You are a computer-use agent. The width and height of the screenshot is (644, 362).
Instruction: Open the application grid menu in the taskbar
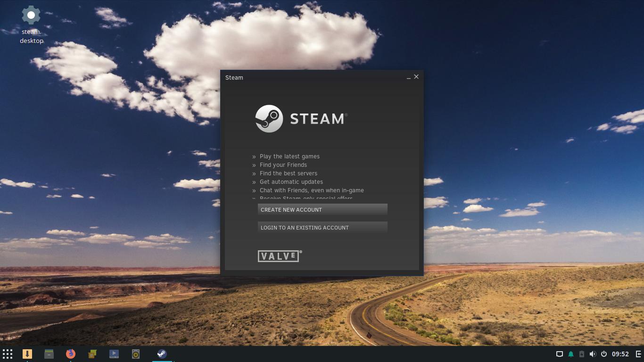pos(8,354)
